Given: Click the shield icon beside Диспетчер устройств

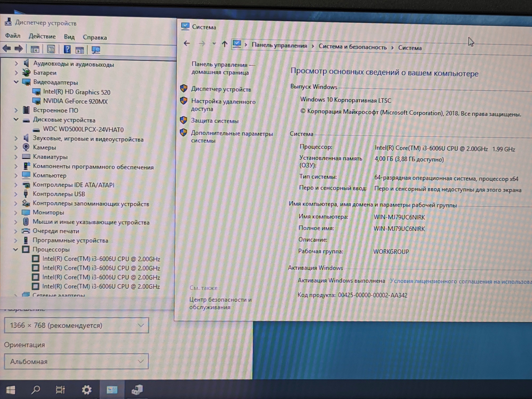Looking at the screenshot, I should 184,88.
